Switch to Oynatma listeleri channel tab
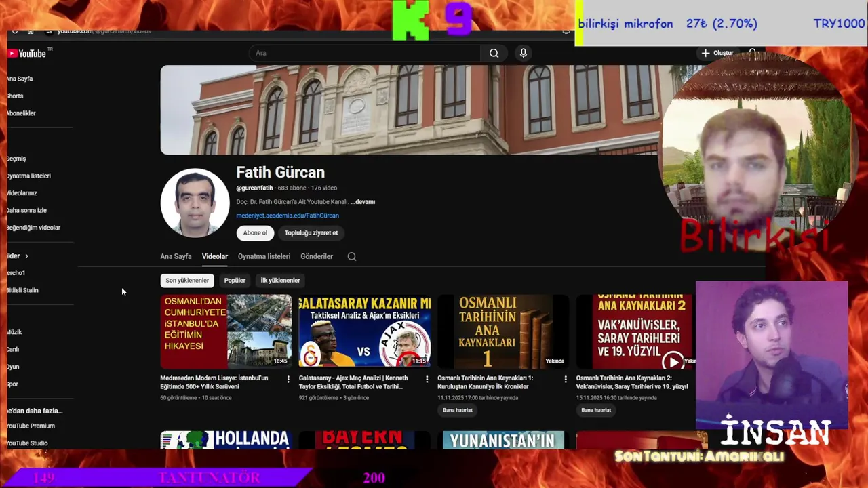The height and width of the screenshot is (488, 868). 264,256
